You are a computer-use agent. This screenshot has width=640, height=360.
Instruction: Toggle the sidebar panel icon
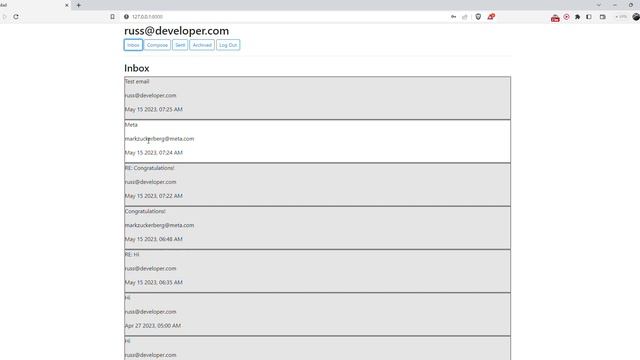point(589,17)
